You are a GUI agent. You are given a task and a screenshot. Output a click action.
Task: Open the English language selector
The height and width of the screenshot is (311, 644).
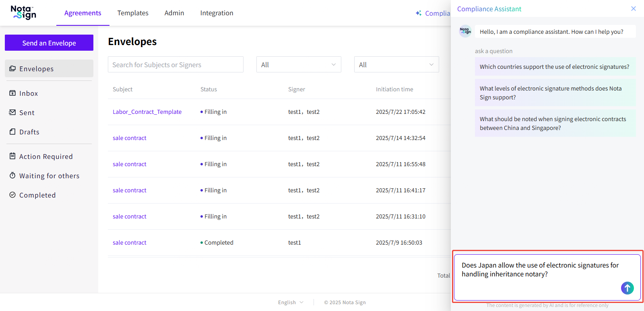click(290, 303)
